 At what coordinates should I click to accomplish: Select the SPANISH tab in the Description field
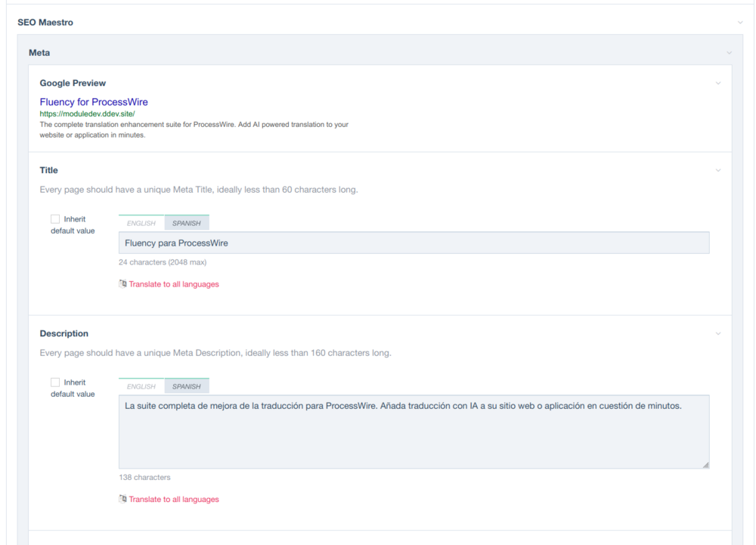[x=186, y=386]
